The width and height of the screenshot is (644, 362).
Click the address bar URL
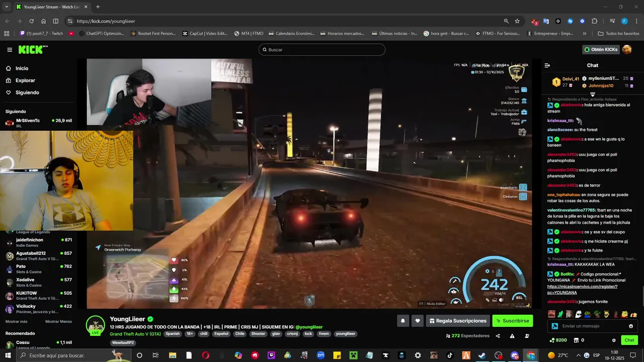point(106,21)
